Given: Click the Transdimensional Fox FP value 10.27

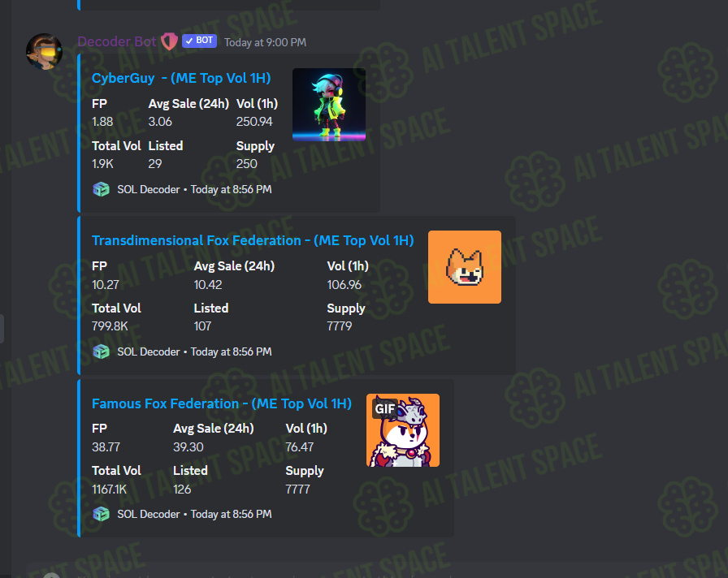Looking at the screenshot, I should pyautogui.click(x=106, y=284).
